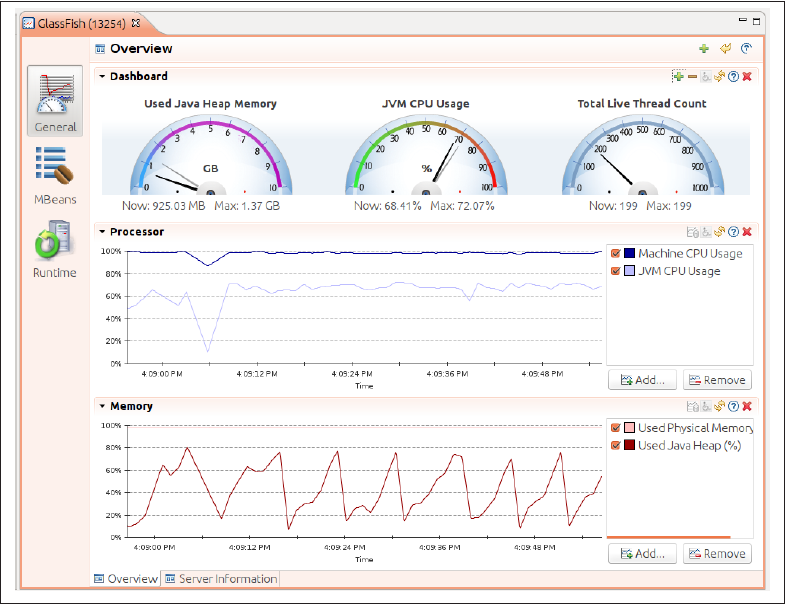Click the Memory legend horizontal scrollbar
Image resolution: width=787 pixels, height=605 pixels.
[669, 537]
